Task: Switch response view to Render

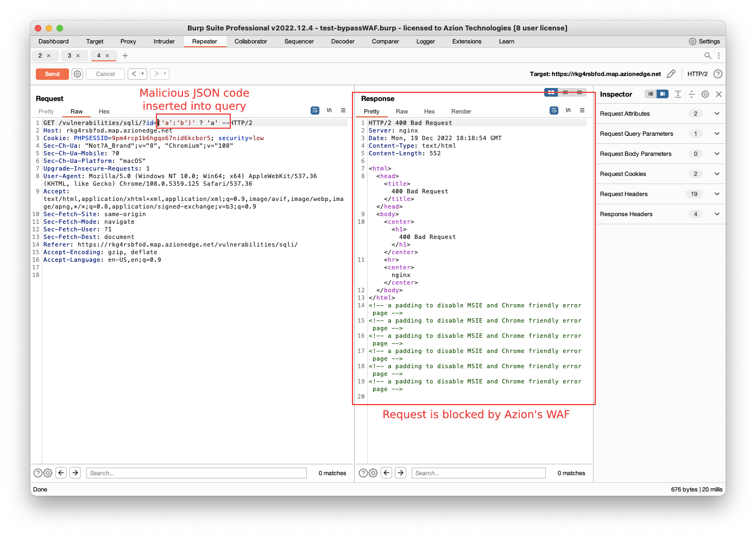Action: [x=461, y=111]
